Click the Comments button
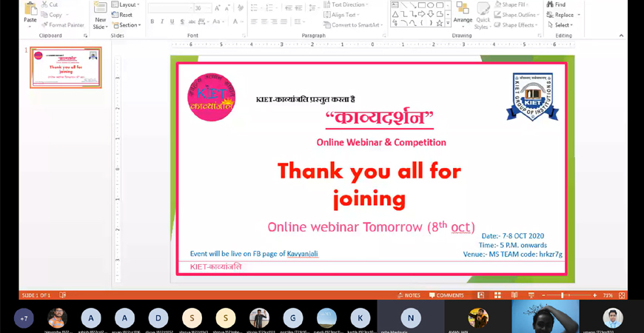Screen dimensions: 644x333 point(446,295)
